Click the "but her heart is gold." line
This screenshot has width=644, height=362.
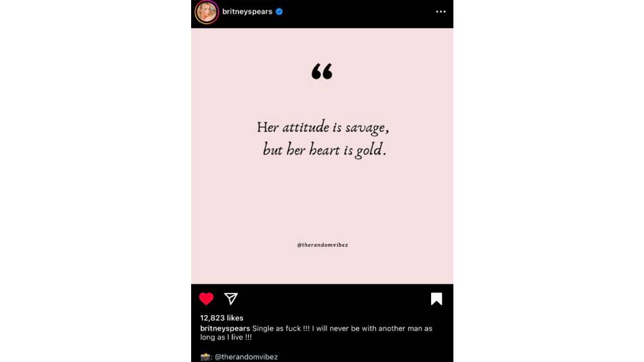pyautogui.click(x=325, y=150)
